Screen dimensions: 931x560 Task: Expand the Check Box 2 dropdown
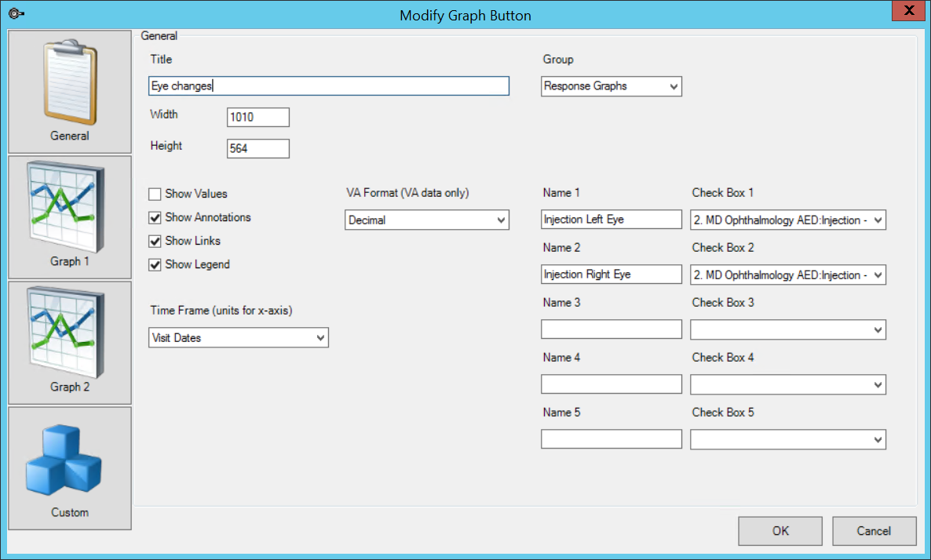pos(788,275)
